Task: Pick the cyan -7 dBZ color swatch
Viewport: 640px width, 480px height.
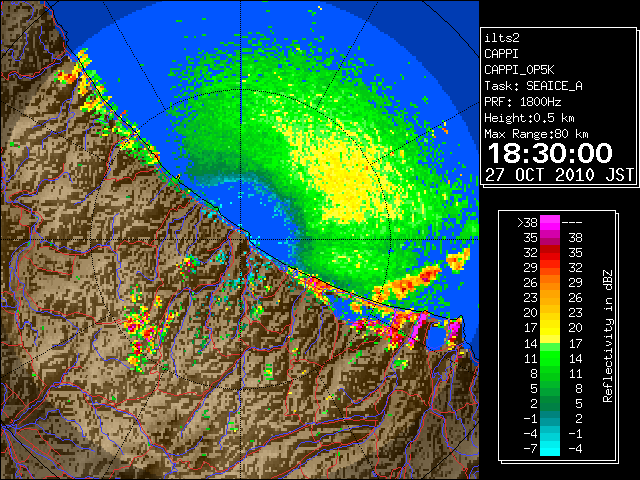Action: [x=550, y=449]
